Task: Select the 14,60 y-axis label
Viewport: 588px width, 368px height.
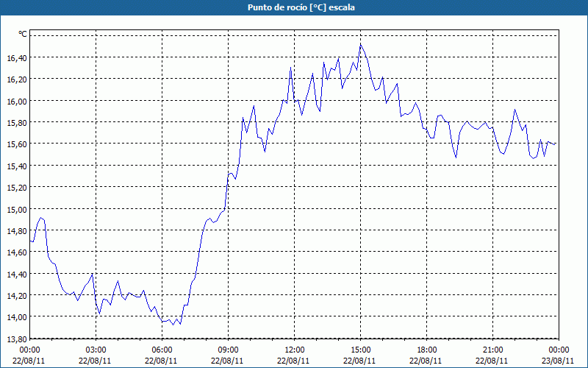Action: (x=17, y=252)
